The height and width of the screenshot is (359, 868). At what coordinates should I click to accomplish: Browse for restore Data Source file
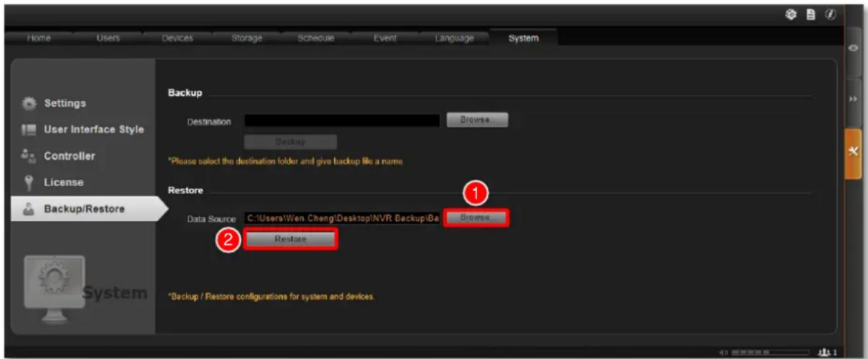click(x=477, y=217)
